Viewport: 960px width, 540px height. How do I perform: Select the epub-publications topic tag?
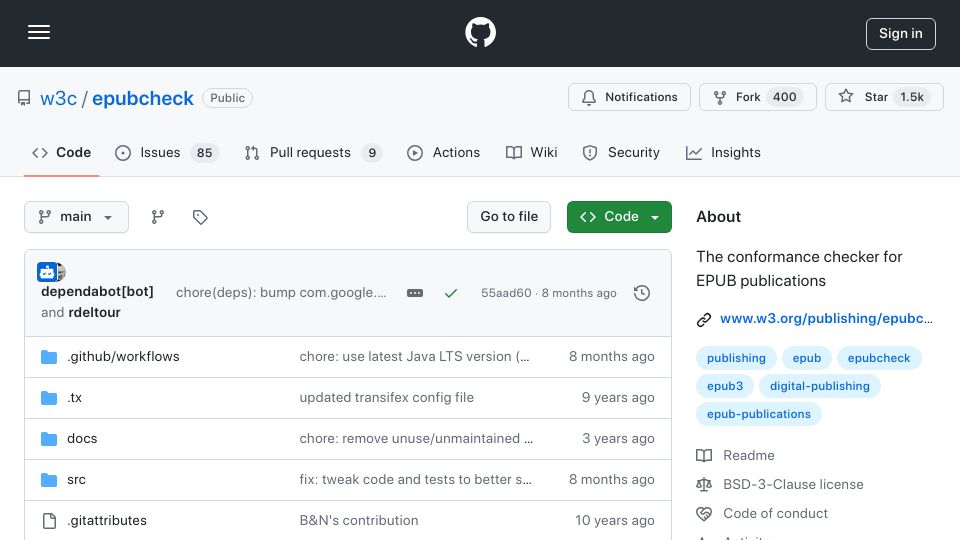[759, 414]
